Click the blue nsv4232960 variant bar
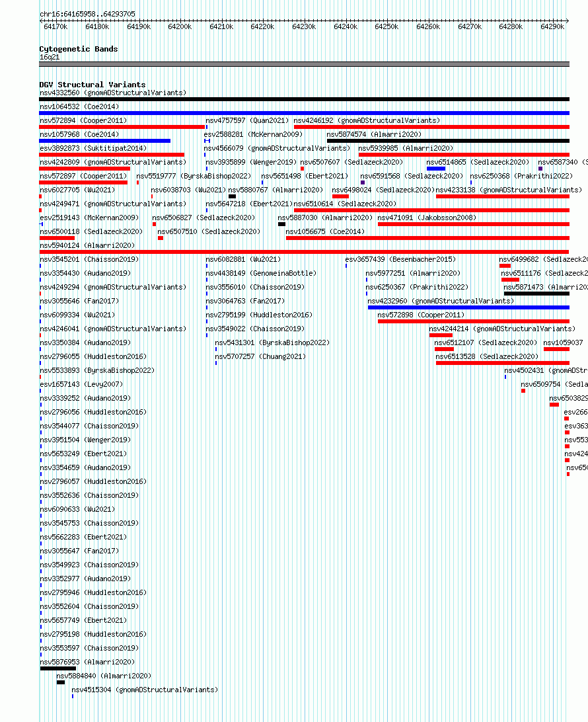Image resolution: width=588 pixels, height=722 pixels. (468, 307)
